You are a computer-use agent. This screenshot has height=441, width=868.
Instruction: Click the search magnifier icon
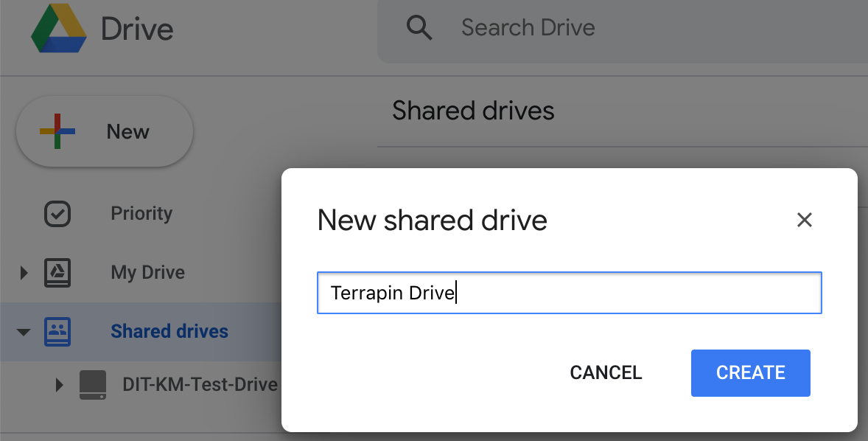click(419, 27)
